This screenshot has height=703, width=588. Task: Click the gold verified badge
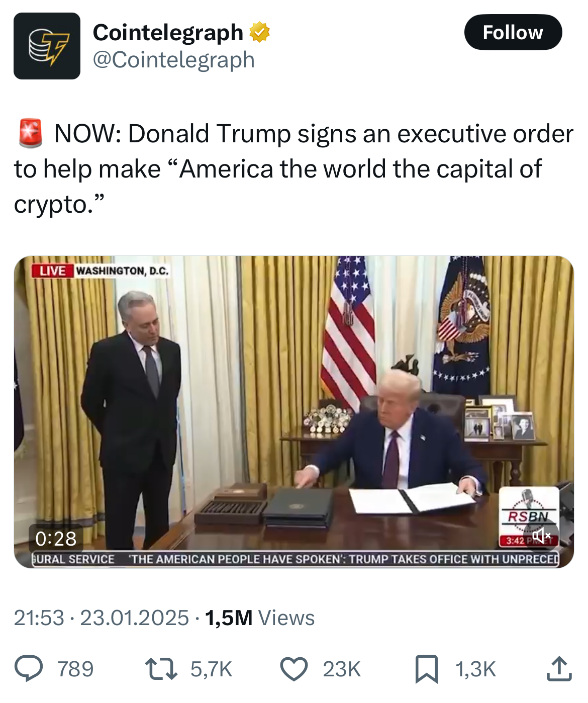pyautogui.click(x=259, y=32)
